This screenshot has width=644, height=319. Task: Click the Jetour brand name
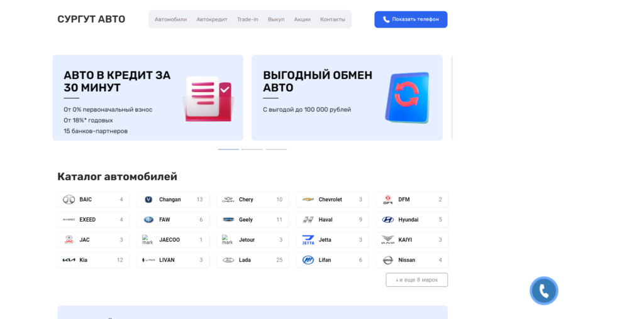click(x=247, y=240)
